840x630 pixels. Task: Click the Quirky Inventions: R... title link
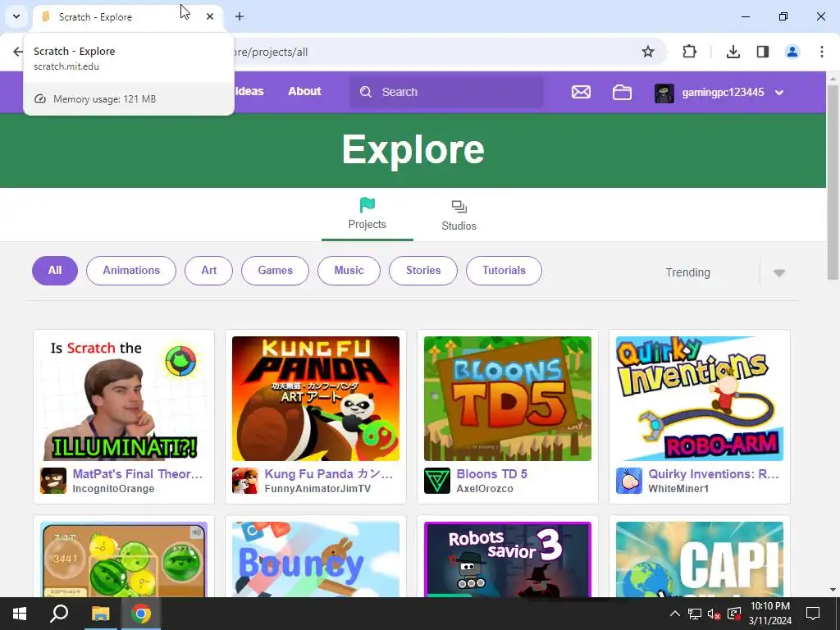pyautogui.click(x=714, y=474)
